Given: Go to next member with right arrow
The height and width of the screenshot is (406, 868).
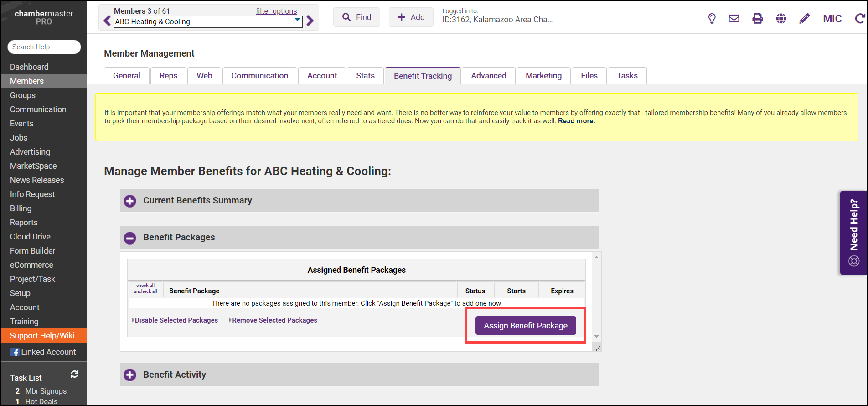Looking at the screenshot, I should click(x=310, y=21).
